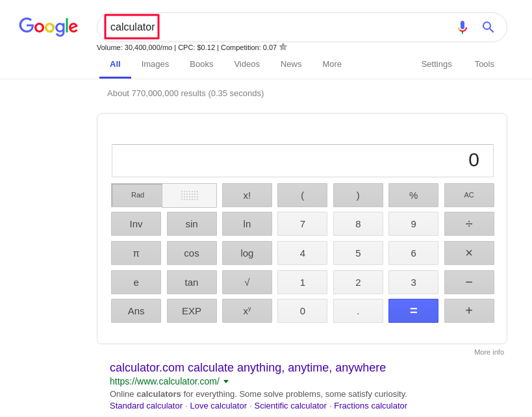Click the blue equals button
Viewport: 532px width, 417px height.
[413, 310]
